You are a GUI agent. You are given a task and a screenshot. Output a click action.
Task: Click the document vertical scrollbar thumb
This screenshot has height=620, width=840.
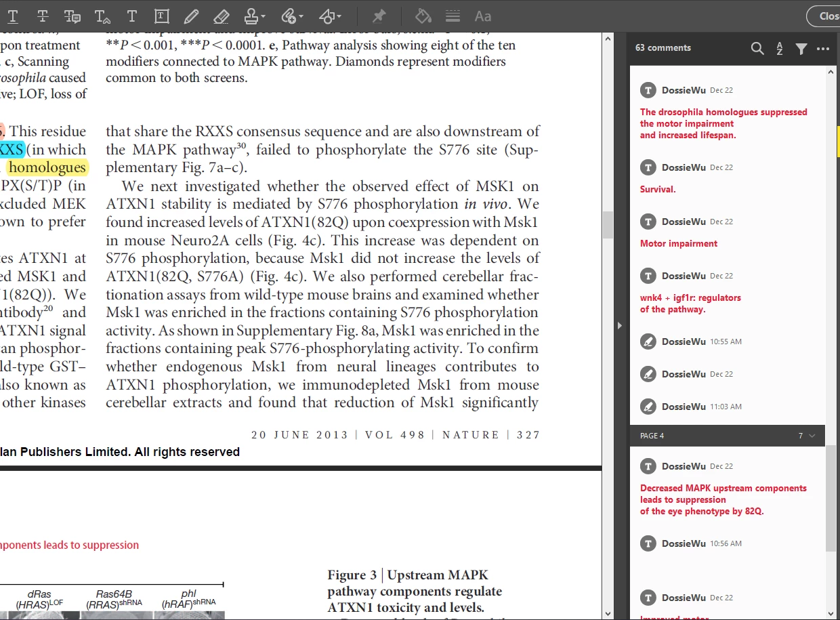608,225
